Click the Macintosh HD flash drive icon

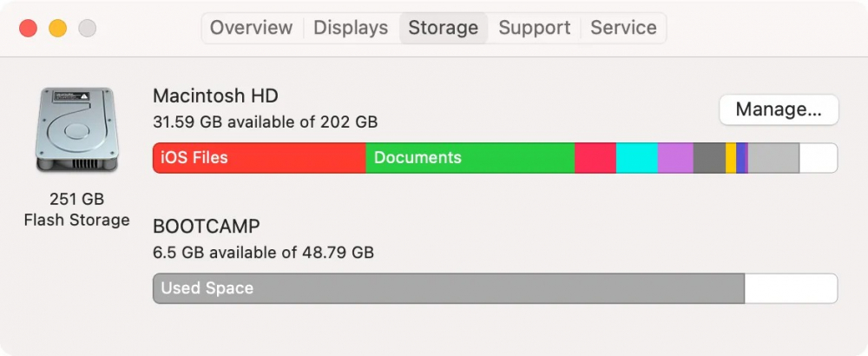(74, 130)
